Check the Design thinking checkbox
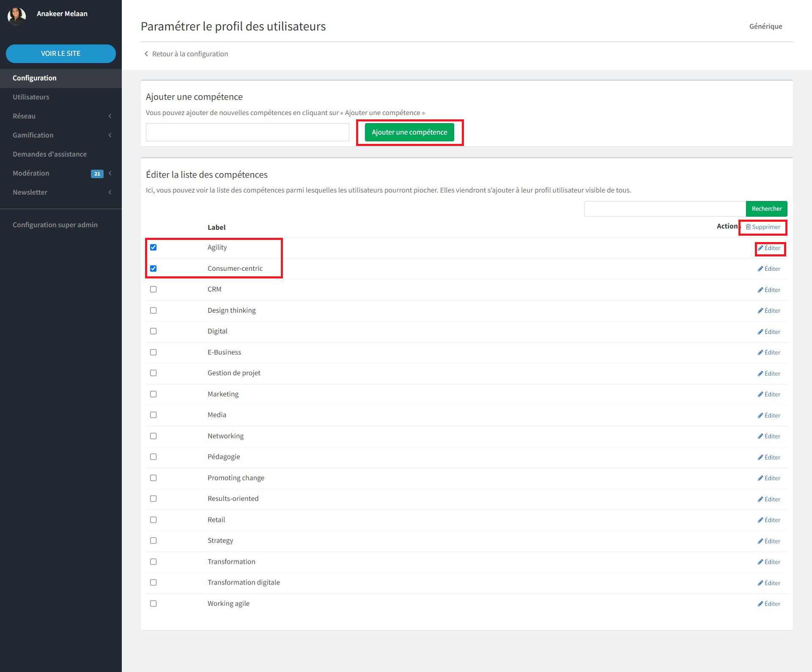This screenshot has width=812, height=672. click(x=154, y=311)
